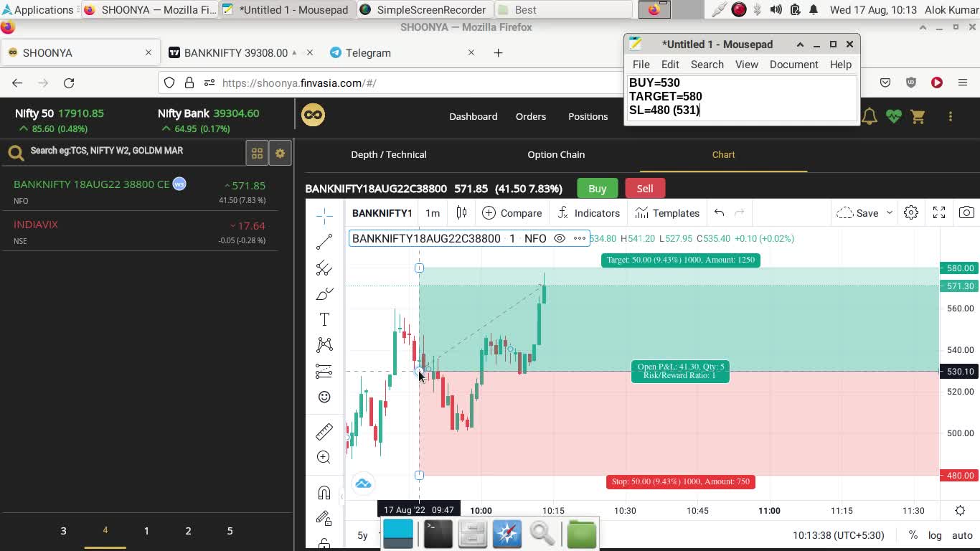Select the long position forecasting tool
Viewport: 980px width, 551px height.
click(x=324, y=371)
